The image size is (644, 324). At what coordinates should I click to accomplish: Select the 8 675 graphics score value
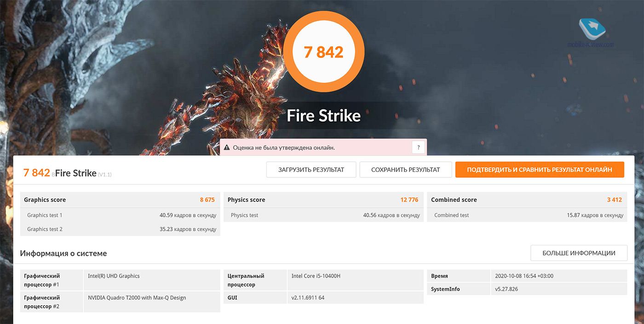tap(207, 200)
